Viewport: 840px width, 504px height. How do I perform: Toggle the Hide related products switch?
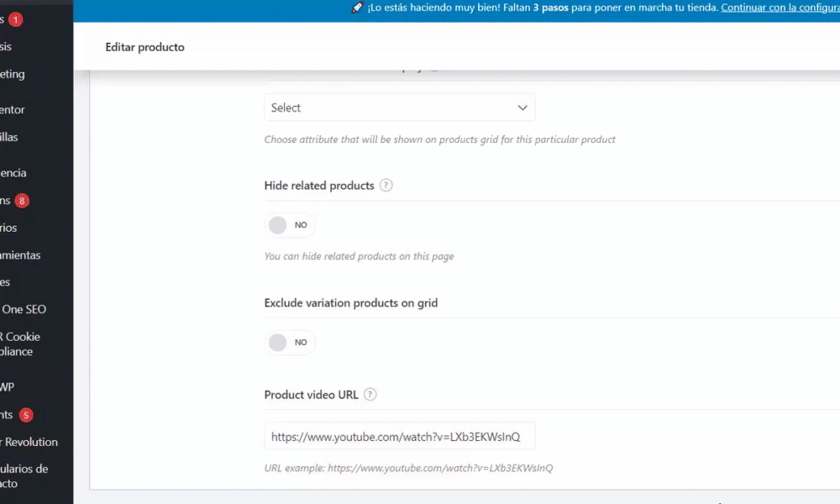coord(290,225)
